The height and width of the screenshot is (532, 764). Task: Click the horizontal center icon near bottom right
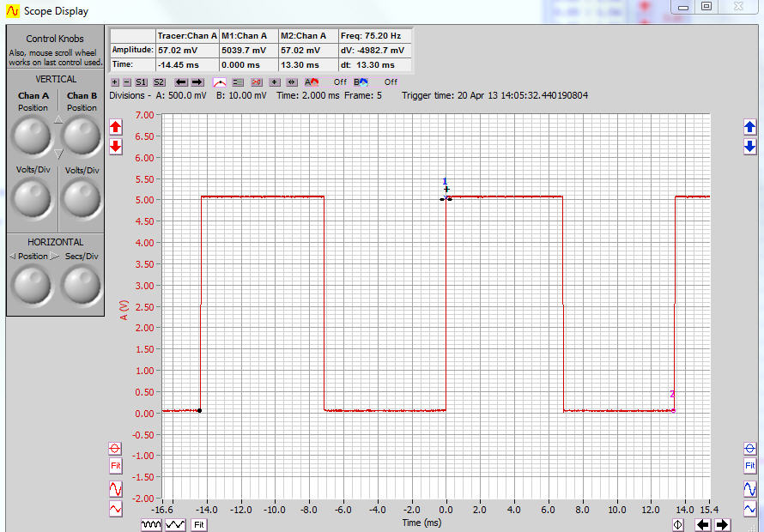coord(678,524)
